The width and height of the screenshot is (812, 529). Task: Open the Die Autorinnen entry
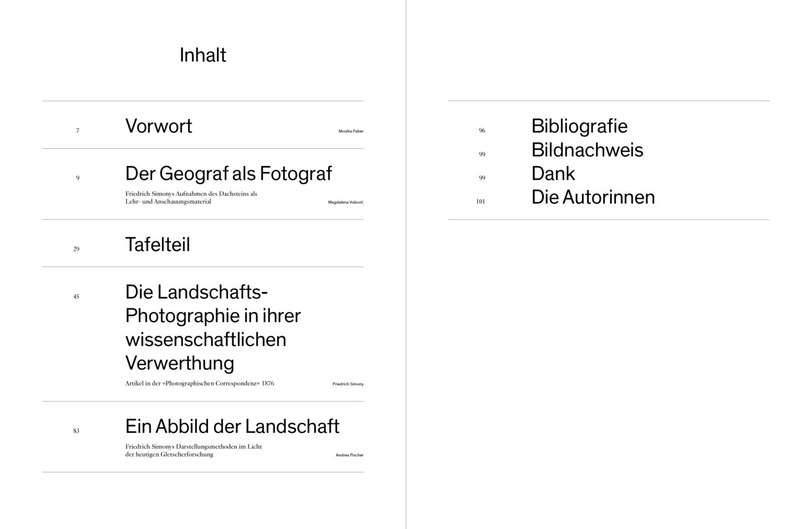593,197
